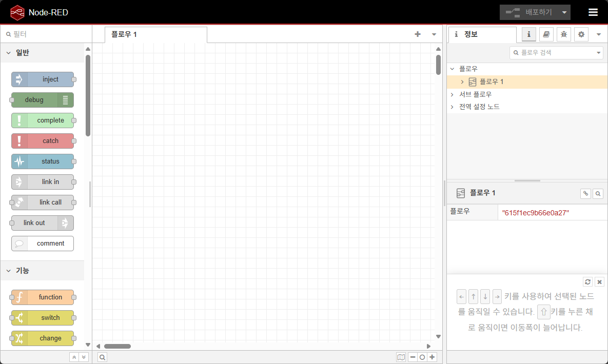Select the catch node in palette
Image resolution: width=608 pixels, height=364 pixels.
pos(43,141)
